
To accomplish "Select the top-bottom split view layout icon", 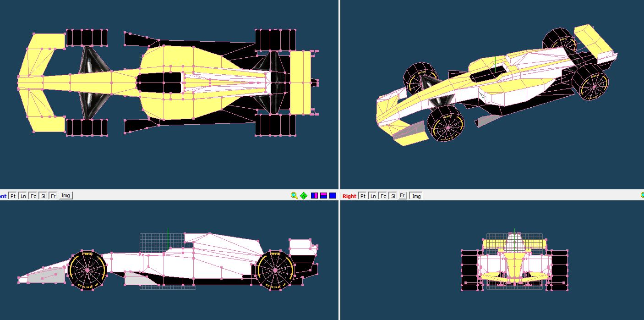I will point(323,196).
